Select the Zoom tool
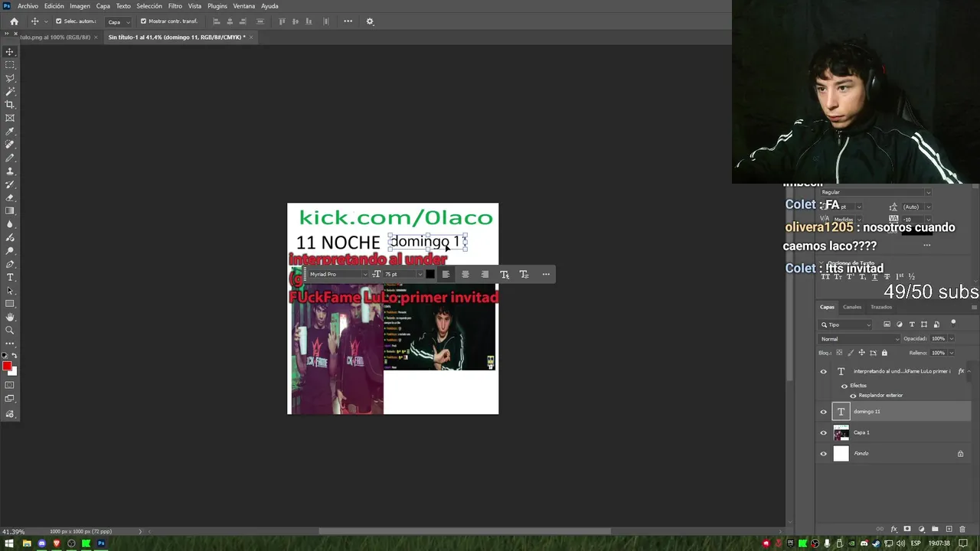The height and width of the screenshot is (551, 980). click(10, 330)
